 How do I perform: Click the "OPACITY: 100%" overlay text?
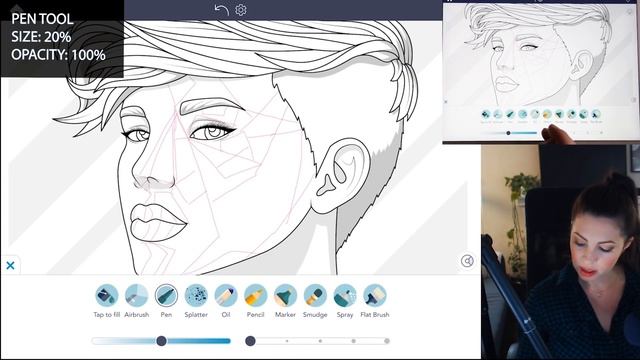click(58, 55)
